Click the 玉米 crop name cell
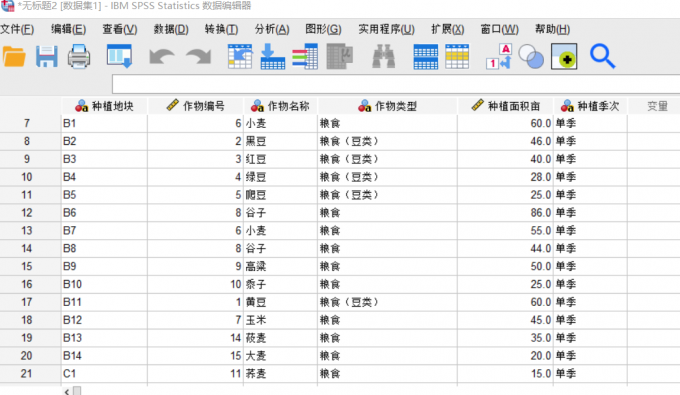680x395 pixels. [x=280, y=320]
